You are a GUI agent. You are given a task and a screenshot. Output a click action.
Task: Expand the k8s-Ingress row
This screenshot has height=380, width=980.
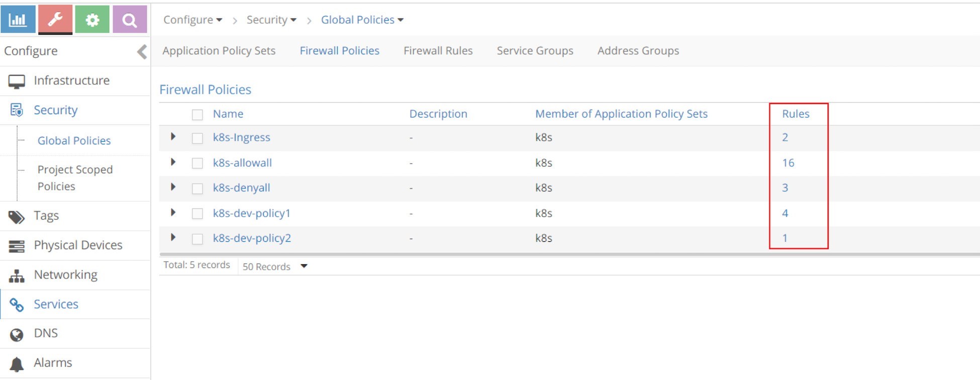point(173,137)
